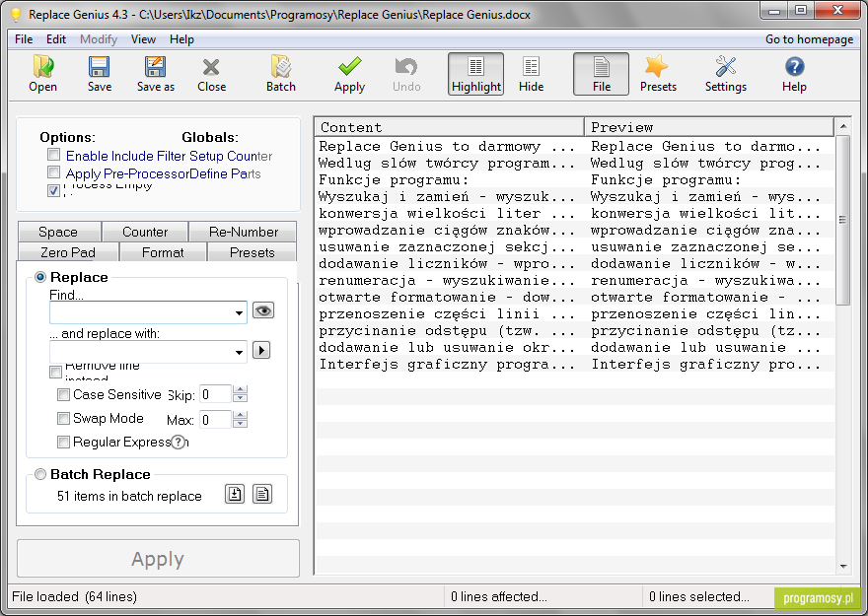
Task: Click the import batch replace list icon
Action: click(x=235, y=494)
